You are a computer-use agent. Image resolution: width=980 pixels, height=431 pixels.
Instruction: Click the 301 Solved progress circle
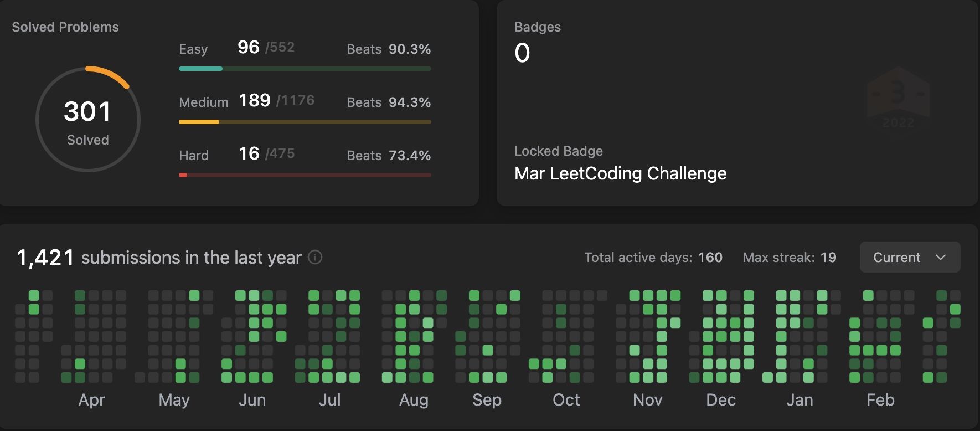pyautogui.click(x=88, y=120)
